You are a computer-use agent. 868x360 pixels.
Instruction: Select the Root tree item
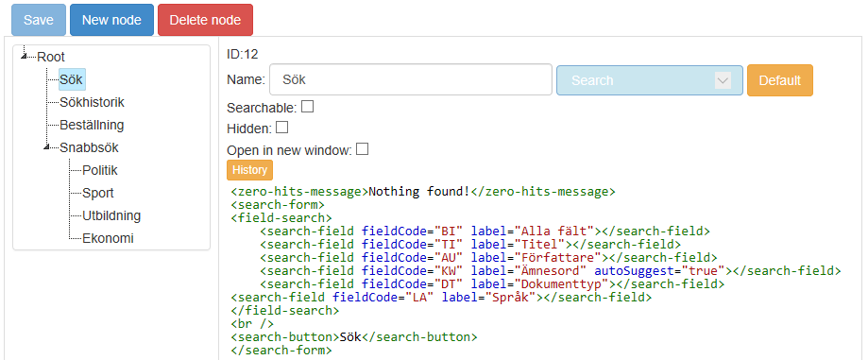click(51, 57)
